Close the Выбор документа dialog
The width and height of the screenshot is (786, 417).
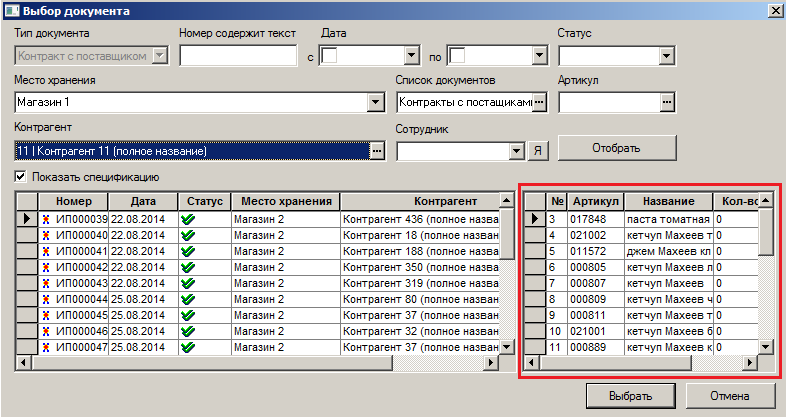775,11
